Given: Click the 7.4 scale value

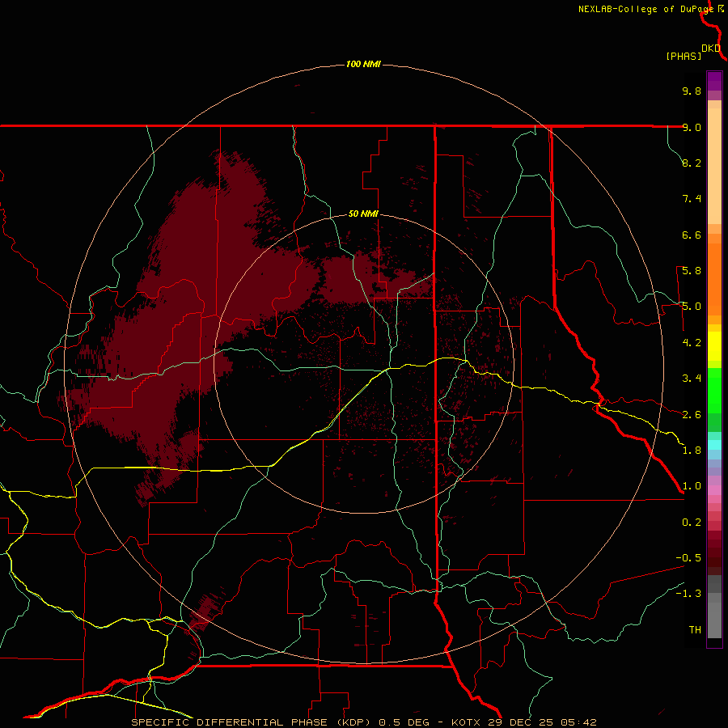Looking at the screenshot, I should click(x=692, y=199).
